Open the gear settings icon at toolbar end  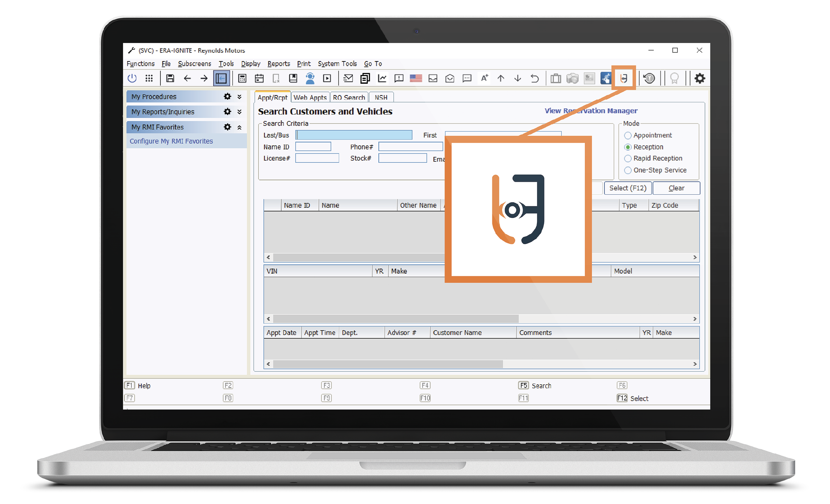(700, 78)
